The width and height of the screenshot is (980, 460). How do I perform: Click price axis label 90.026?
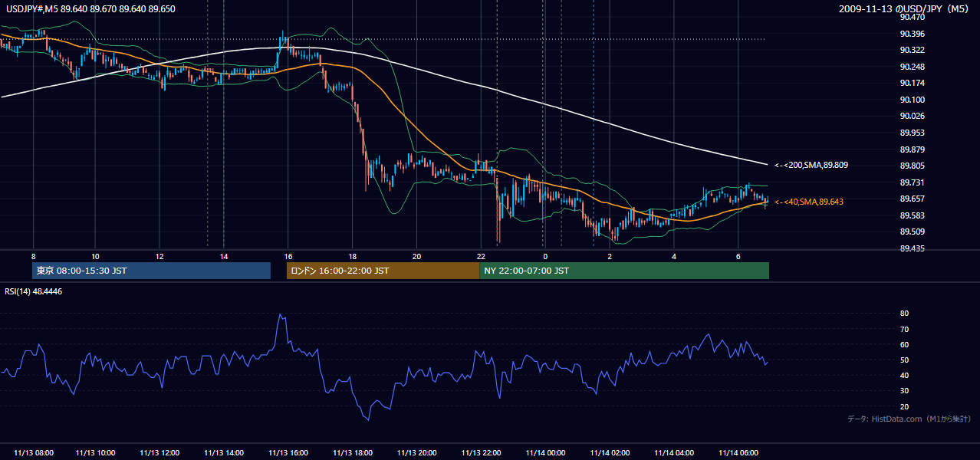tap(913, 116)
